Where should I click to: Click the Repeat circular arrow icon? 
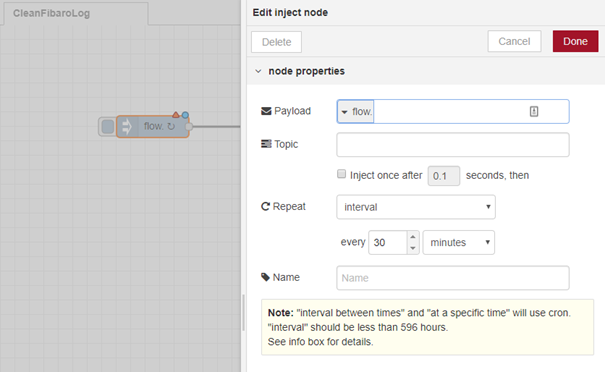[x=265, y=206]
